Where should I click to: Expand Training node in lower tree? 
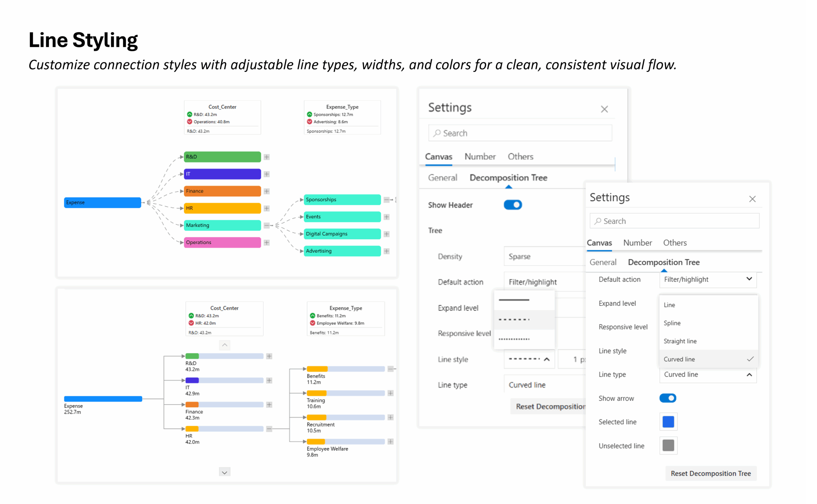tap(391, 393)
